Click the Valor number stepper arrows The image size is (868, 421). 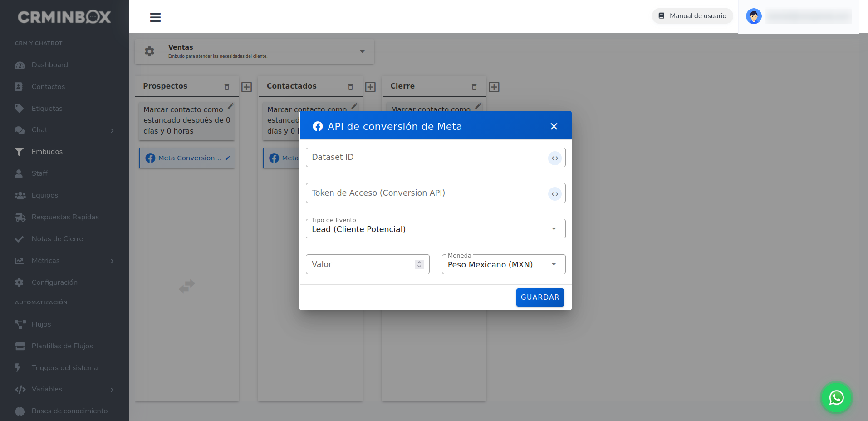[419, 264]
